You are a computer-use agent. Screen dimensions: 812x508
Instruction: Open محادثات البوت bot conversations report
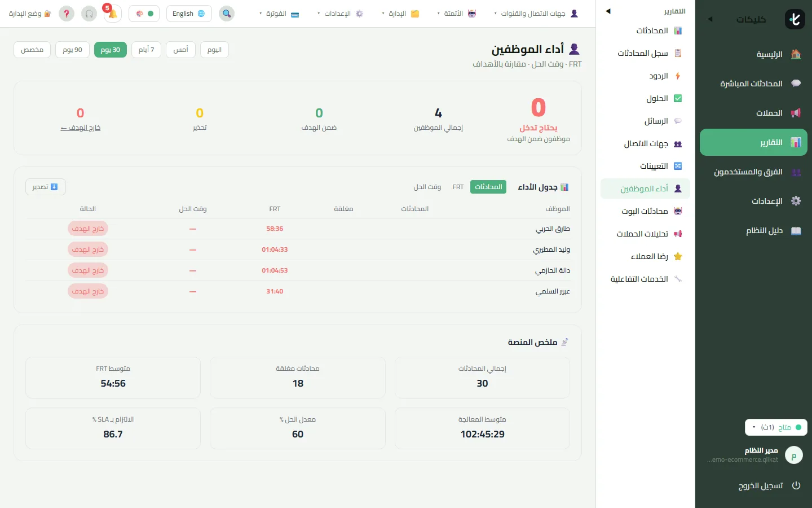click(x=645, y=211)
